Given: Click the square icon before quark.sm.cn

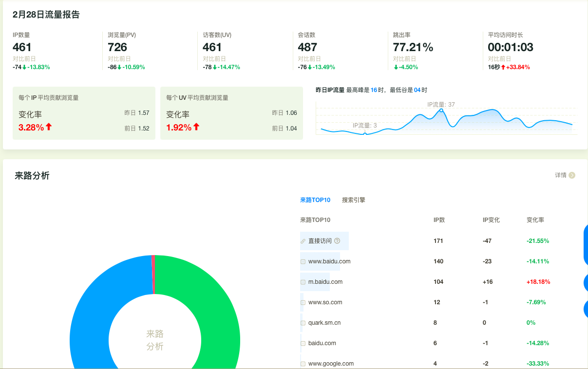Looking at the screenshot, I should tap(303, 323).
